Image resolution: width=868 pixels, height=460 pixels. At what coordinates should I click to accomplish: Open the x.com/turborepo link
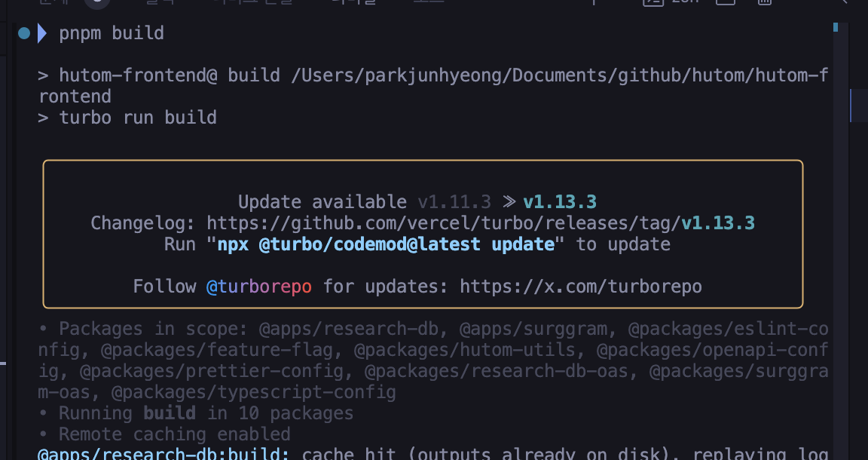click(x=580, y=287)
